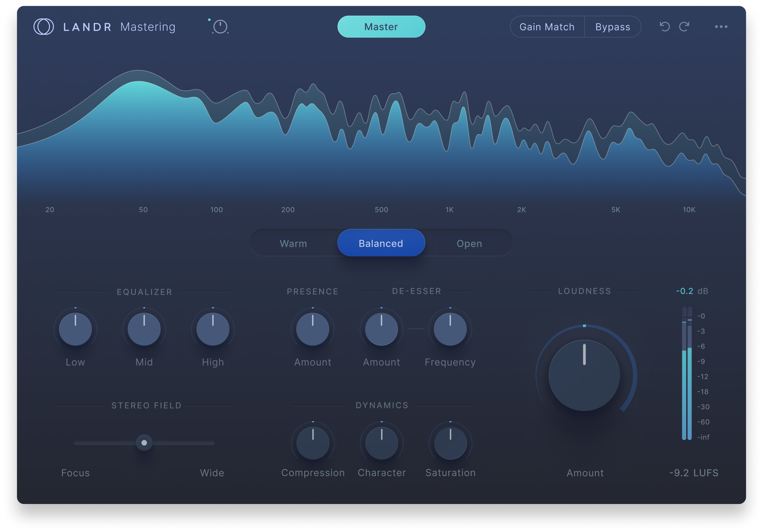Click the 1K frequency axis label
This screenshot has height=532, width=763.
[x=450, y=210]
